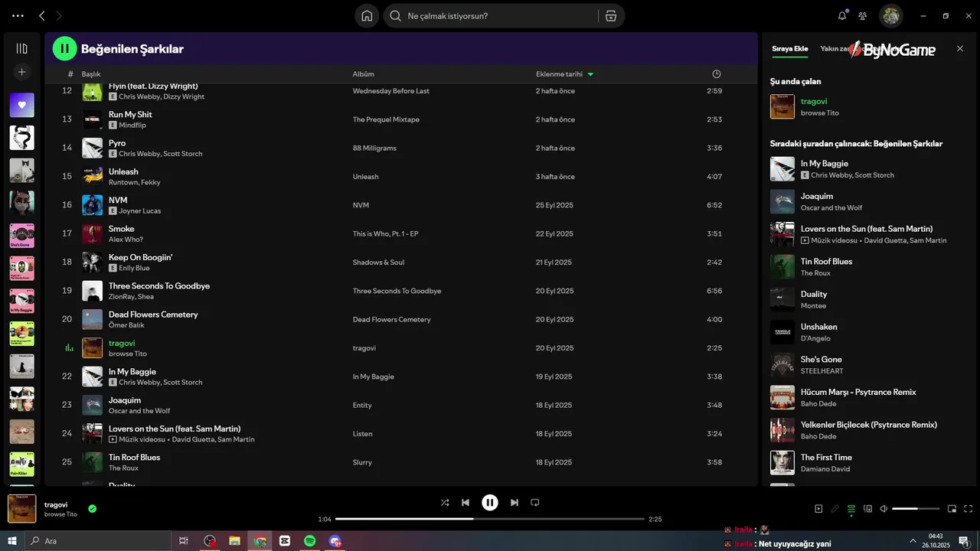
Task: Open artist link Ömer Balık
Action: click(126, 325)
